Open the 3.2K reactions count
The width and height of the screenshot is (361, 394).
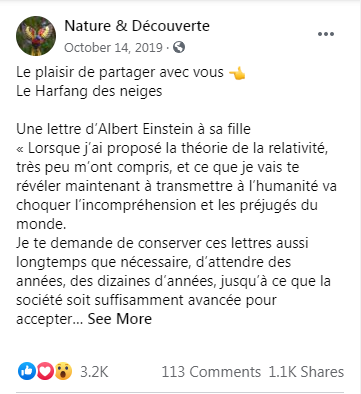pyautogui.click(x=94, y=372)
